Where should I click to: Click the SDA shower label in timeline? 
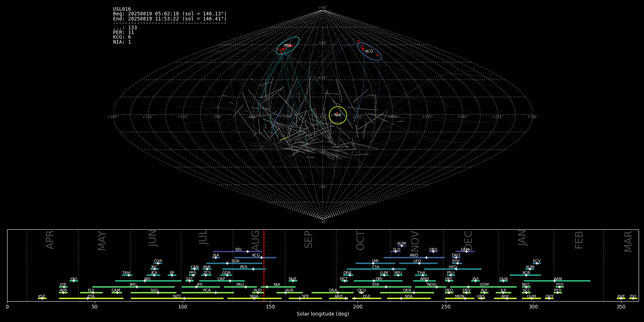tap(235, 261)
